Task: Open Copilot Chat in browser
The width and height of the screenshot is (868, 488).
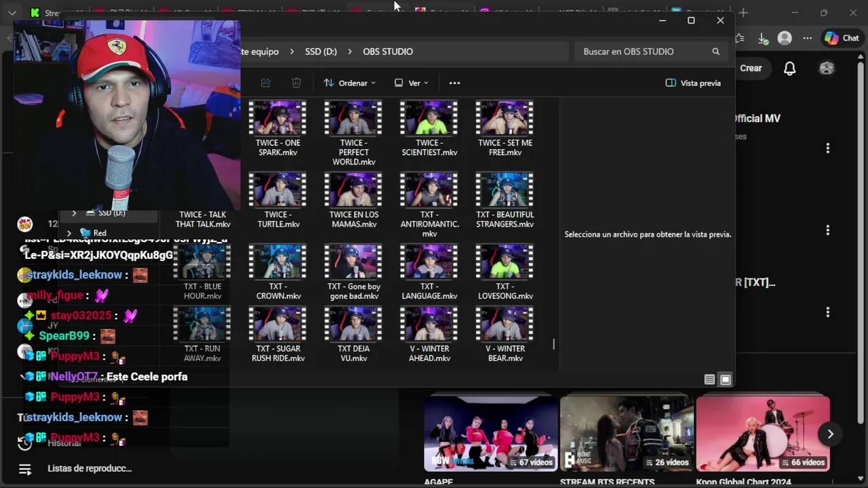Action: point(842,39)
